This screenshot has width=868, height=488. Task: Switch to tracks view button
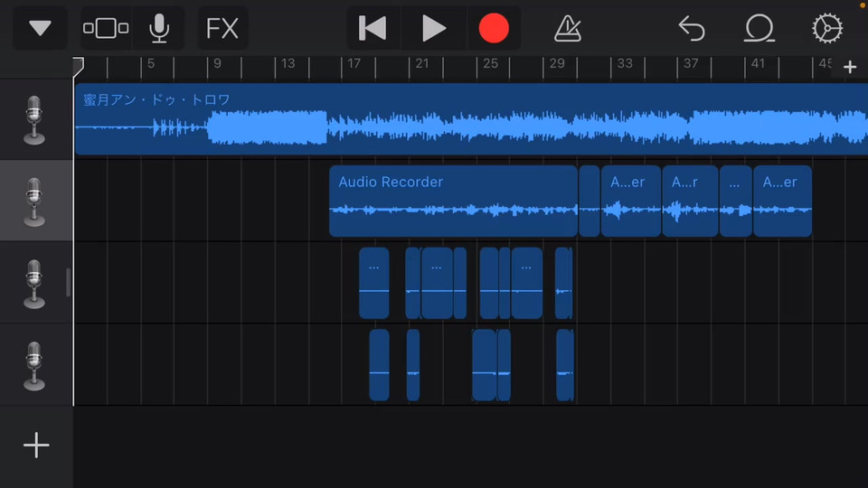coord(106,28)
